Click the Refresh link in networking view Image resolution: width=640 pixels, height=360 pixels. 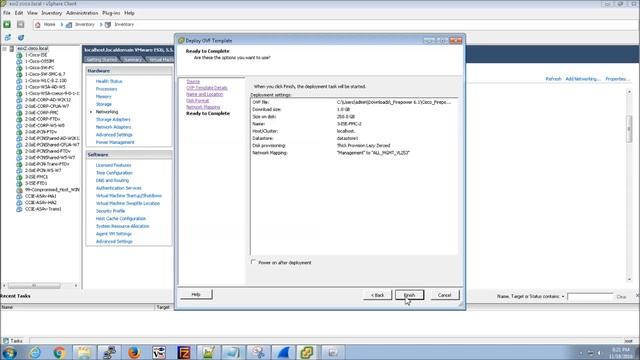pyautogui.click(x=553, y=79)
